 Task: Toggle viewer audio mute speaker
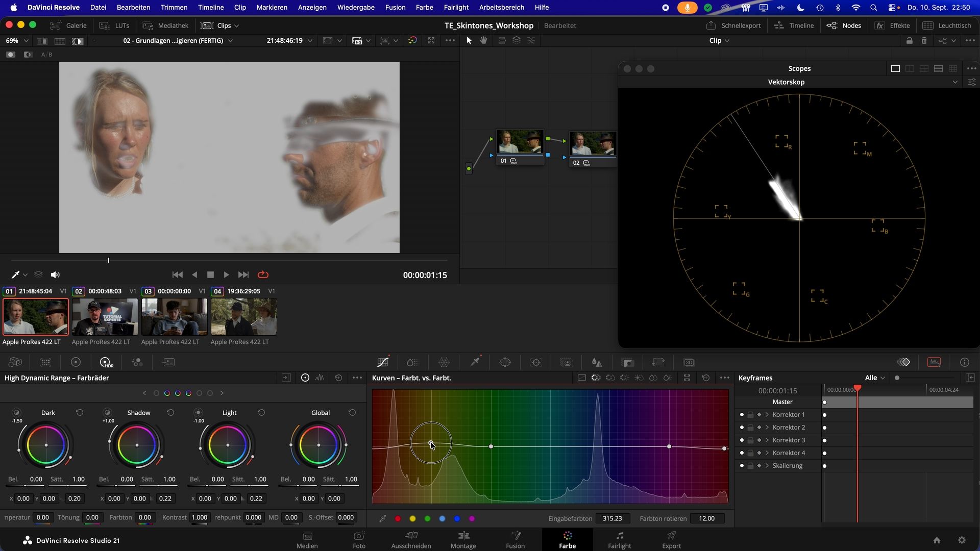click(55, 274)
